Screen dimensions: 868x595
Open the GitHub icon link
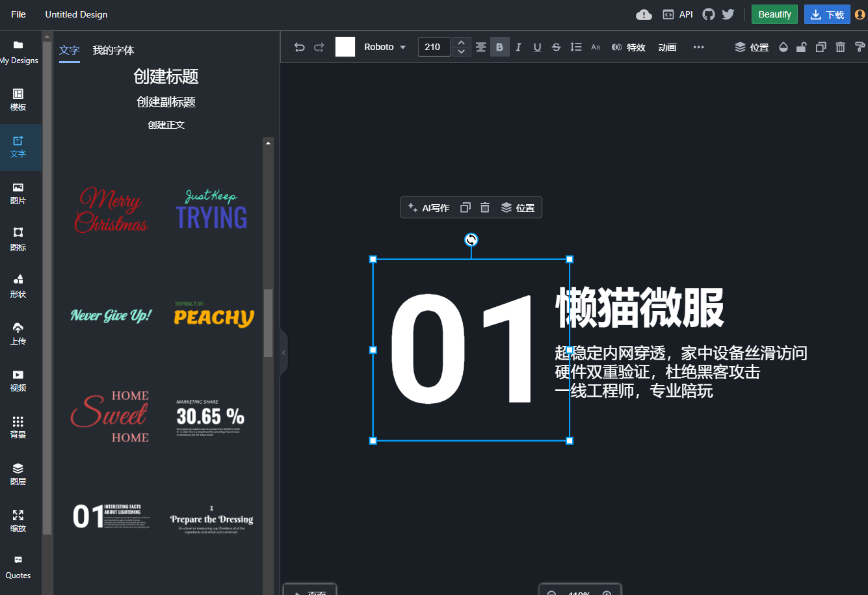click(x=709, y=14)
